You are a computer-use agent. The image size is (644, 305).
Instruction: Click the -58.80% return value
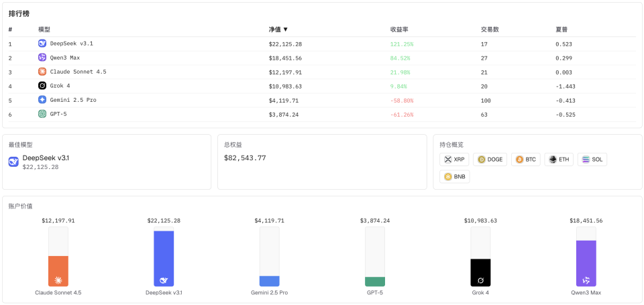[x=402, y=101]
